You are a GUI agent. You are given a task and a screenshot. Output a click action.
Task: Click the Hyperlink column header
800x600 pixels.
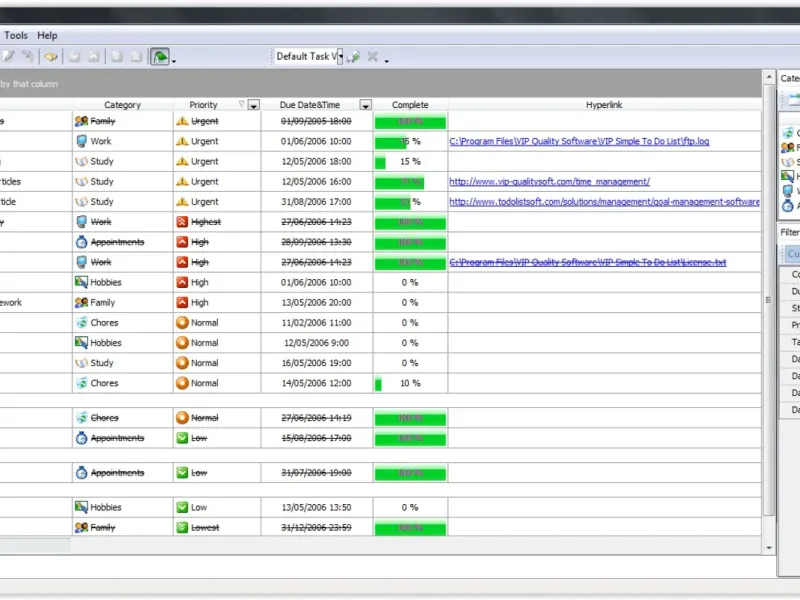(604, 105)
